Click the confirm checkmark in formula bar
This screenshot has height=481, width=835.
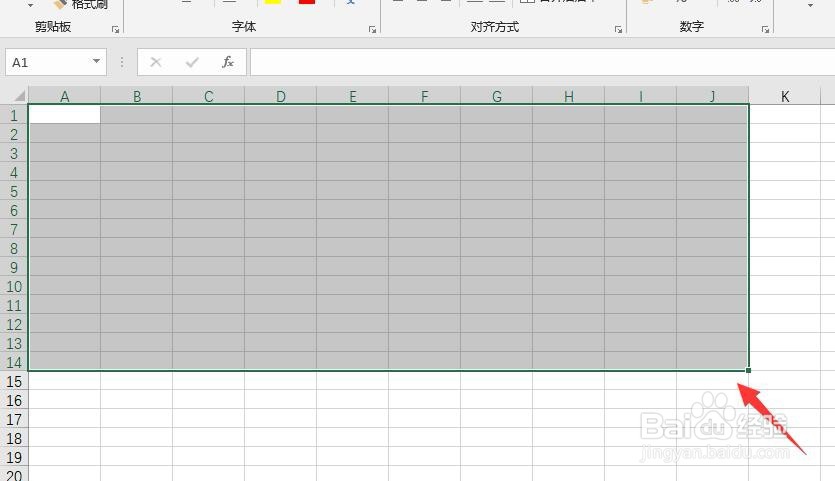tap(192, 62)
